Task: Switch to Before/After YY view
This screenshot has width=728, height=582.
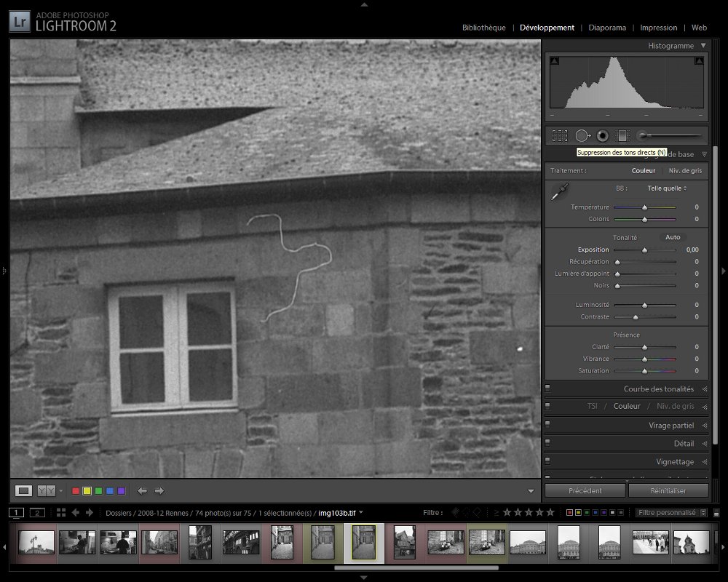Action: pos(47,490)
